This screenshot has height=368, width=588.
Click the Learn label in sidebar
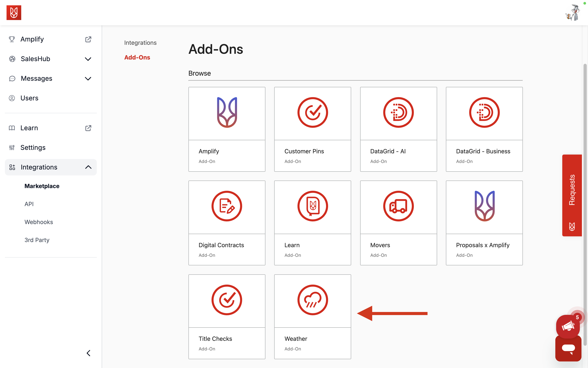click(x=29, y=128)
